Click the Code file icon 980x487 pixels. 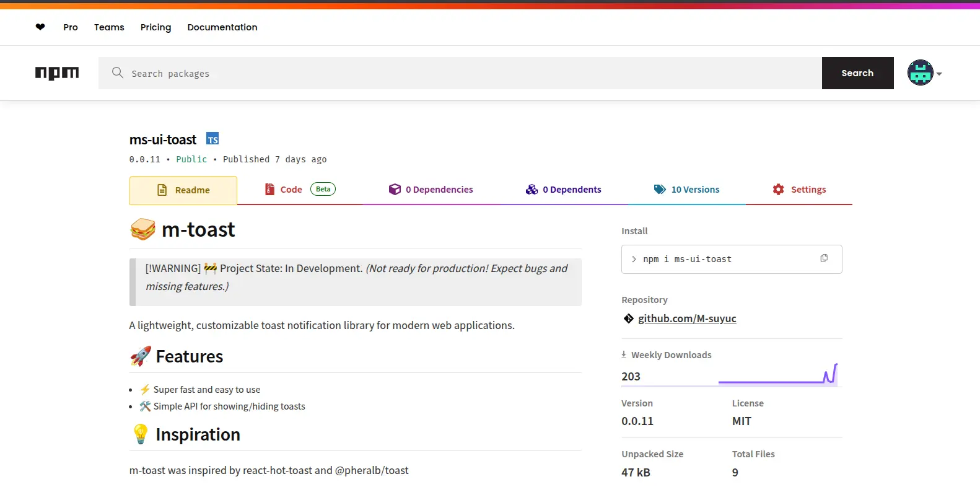[269, 189]
